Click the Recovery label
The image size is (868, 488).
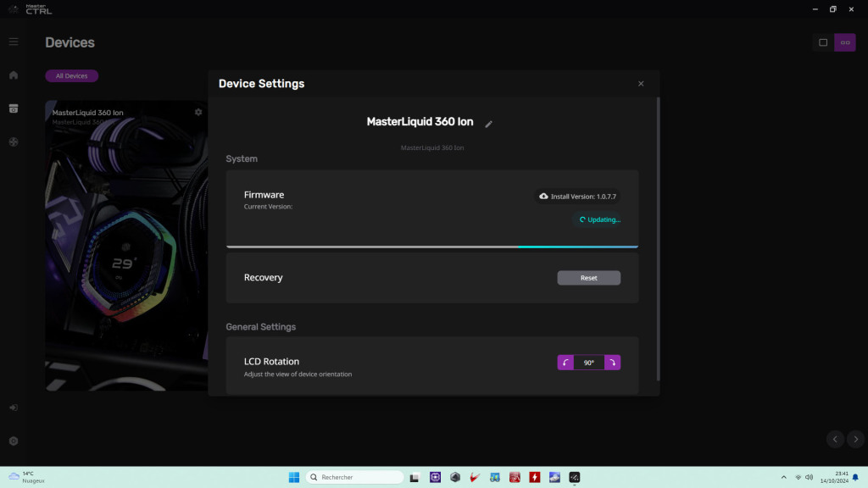coord(263,277)
